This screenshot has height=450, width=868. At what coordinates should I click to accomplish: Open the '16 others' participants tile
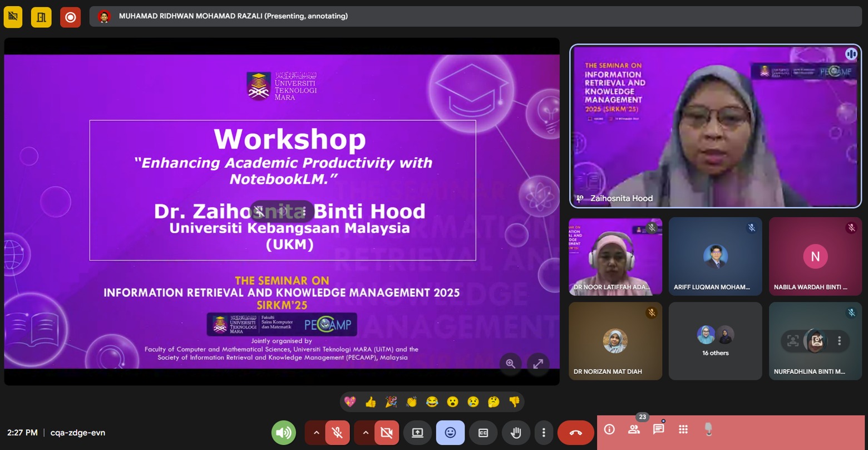point(715,341)
